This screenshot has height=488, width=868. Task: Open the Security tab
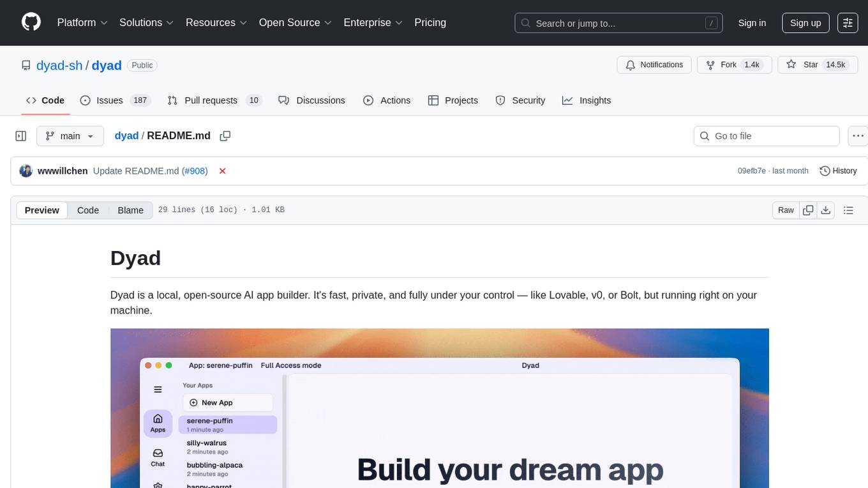click(521, 100)
